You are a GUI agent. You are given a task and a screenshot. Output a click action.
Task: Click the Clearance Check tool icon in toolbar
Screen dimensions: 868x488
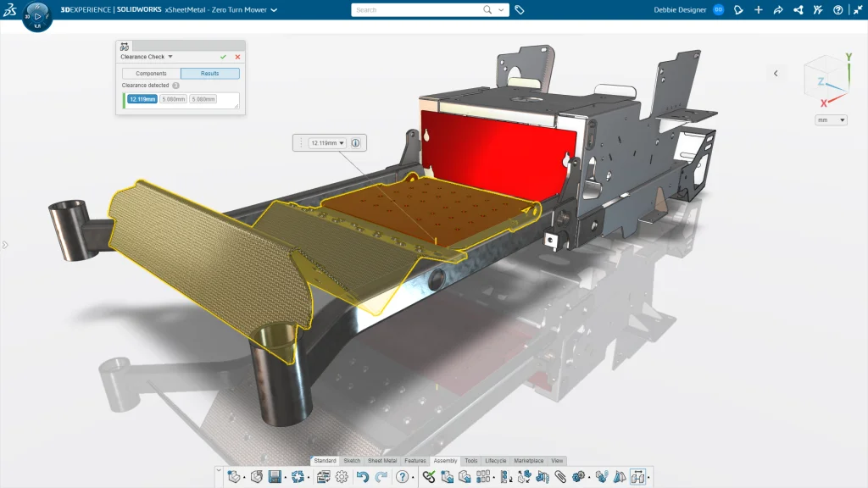pos(637,477)
